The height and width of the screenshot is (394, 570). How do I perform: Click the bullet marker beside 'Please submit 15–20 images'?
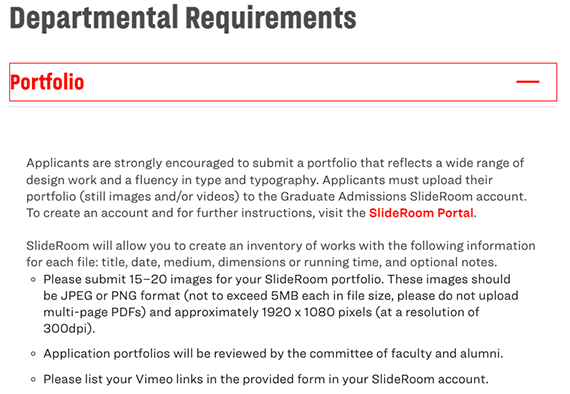tap(33, 280)
